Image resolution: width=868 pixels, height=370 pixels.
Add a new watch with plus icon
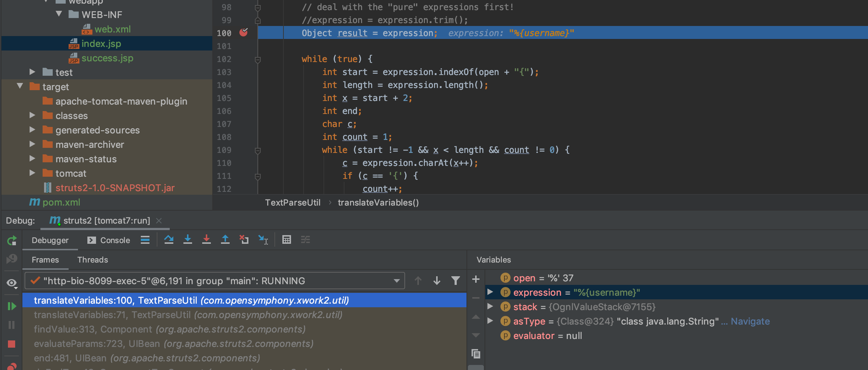(476, 279)
